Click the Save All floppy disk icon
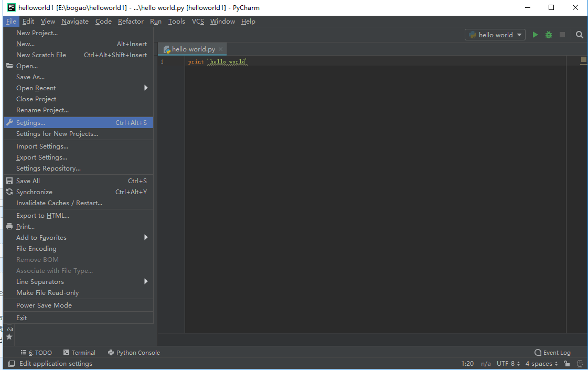The width and height of the screenshot is (588, 370). point(10,181)
